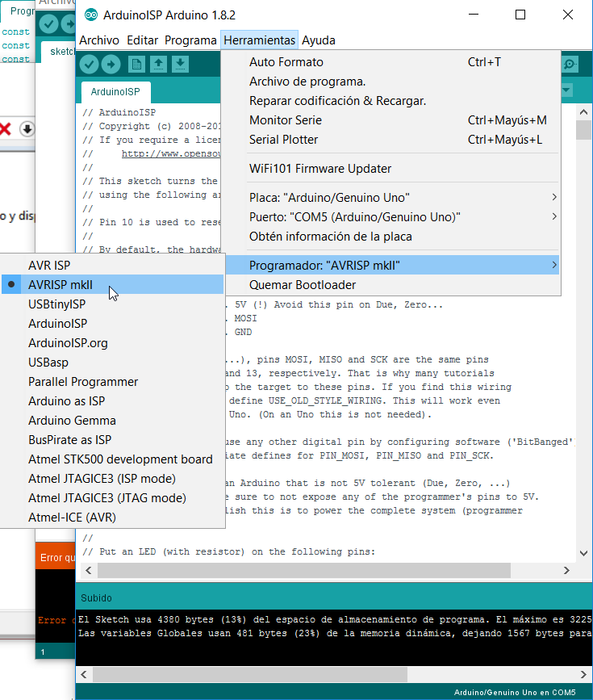Click console horizontal scroll right arrow
This screenshot has height=700, width=593.
pyautogui.click(x=583, y=674)
